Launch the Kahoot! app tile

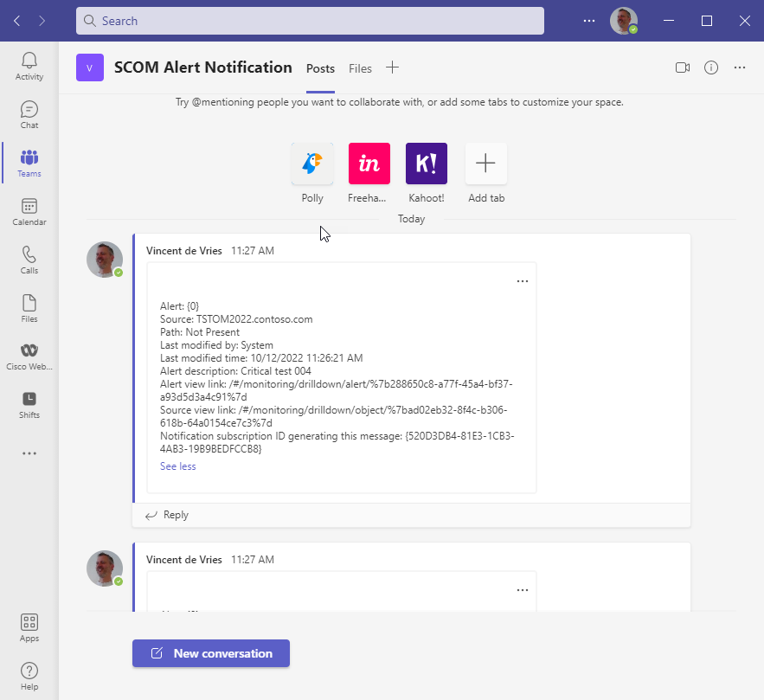[427, 164]
